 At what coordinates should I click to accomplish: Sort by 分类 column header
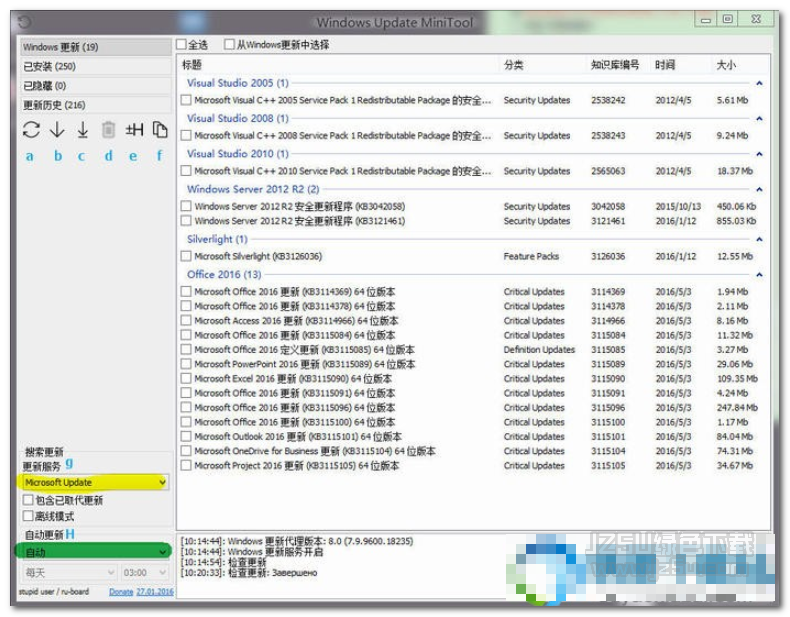[x=513, y=64]
